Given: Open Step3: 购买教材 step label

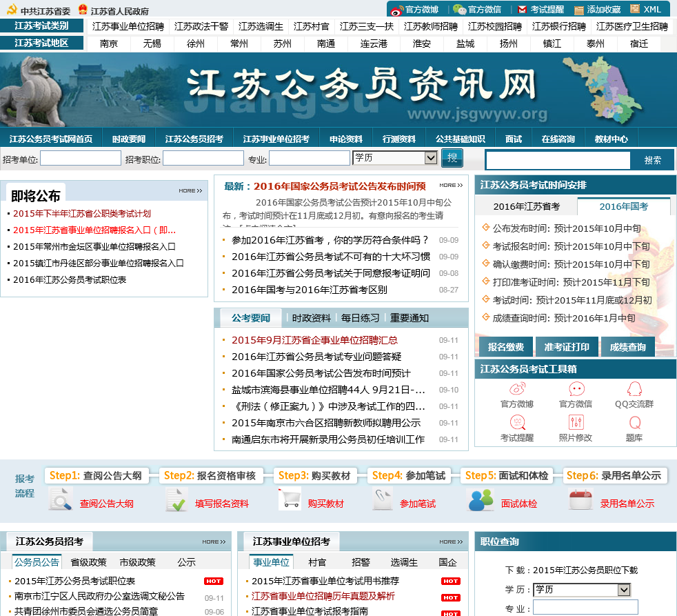Looking at the screenshot, I should [314, 475].
